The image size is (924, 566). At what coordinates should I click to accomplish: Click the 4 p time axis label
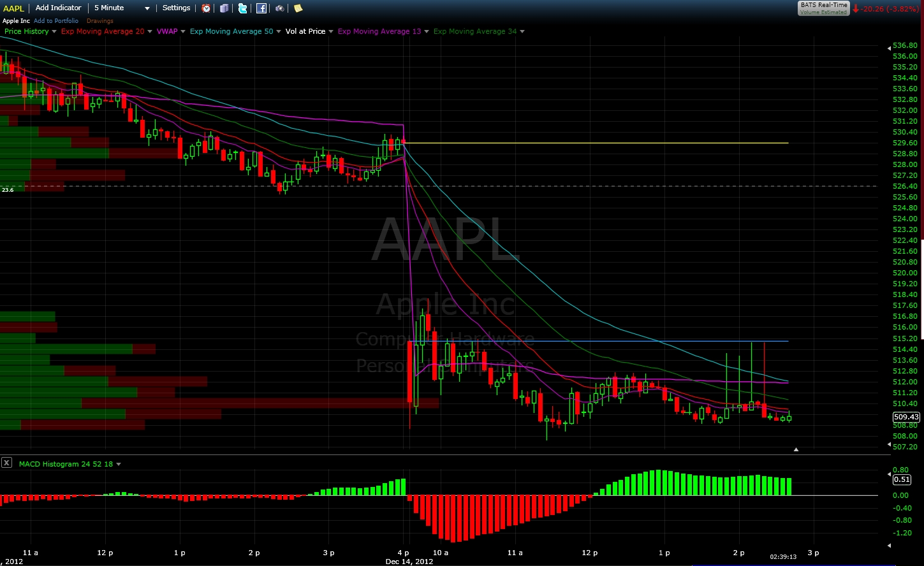pyautogui.click(x=403, y=553)
